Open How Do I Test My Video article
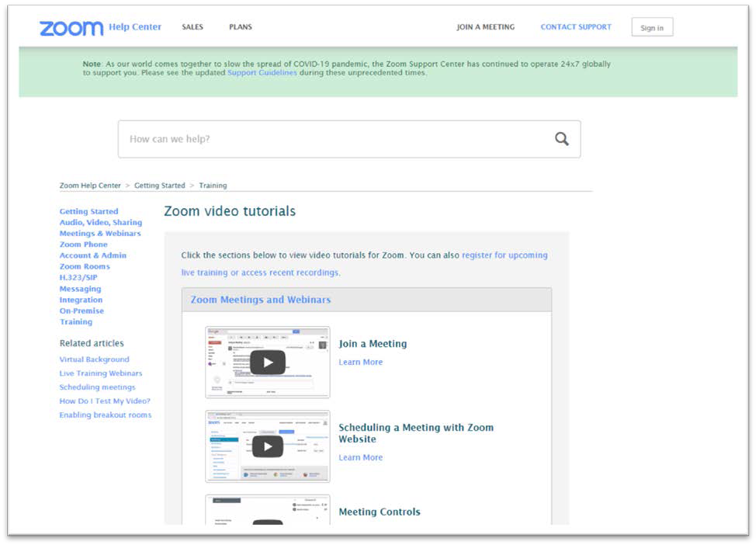The image size is (756, 545). [105, 401]
